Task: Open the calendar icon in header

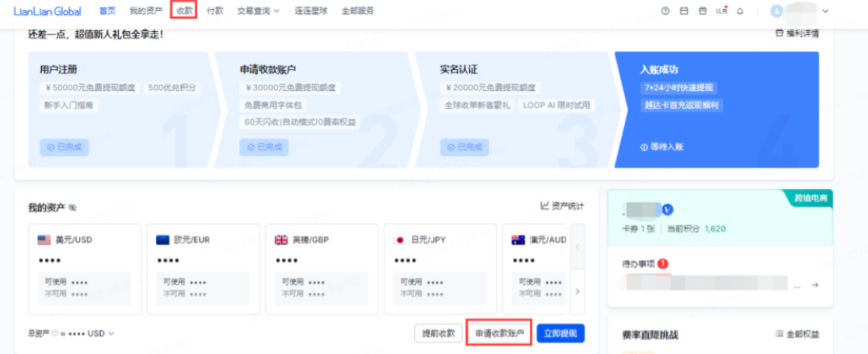Action: 683,11
